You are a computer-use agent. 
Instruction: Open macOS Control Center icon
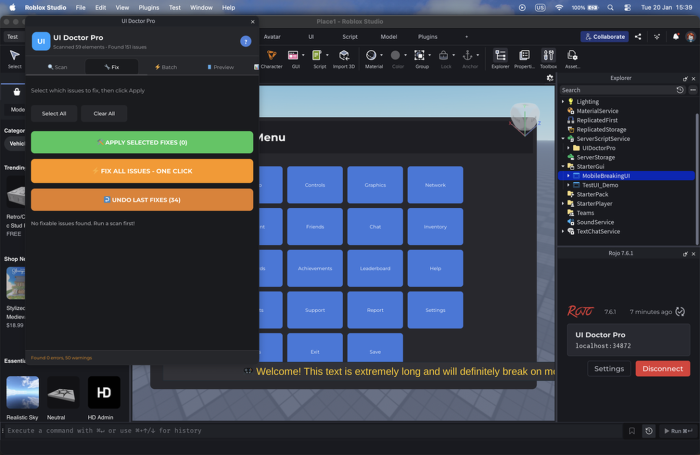[x=627, y=8]
